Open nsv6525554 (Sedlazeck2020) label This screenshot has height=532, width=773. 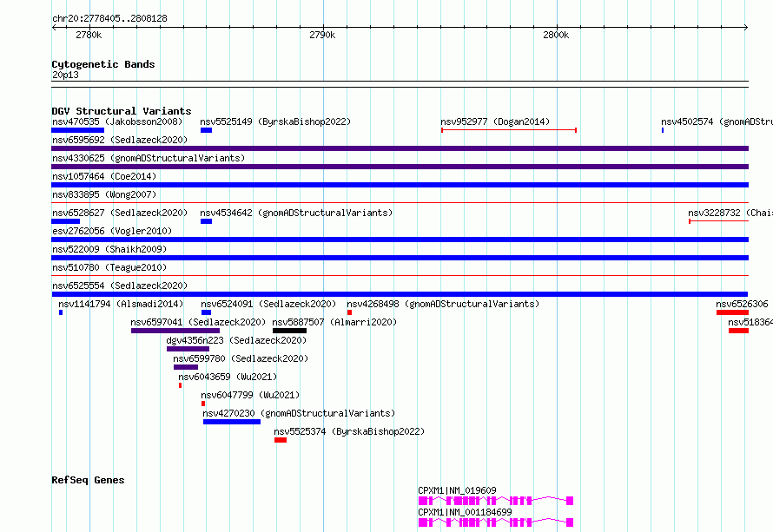pyautogui.click(x=120, y=286)
